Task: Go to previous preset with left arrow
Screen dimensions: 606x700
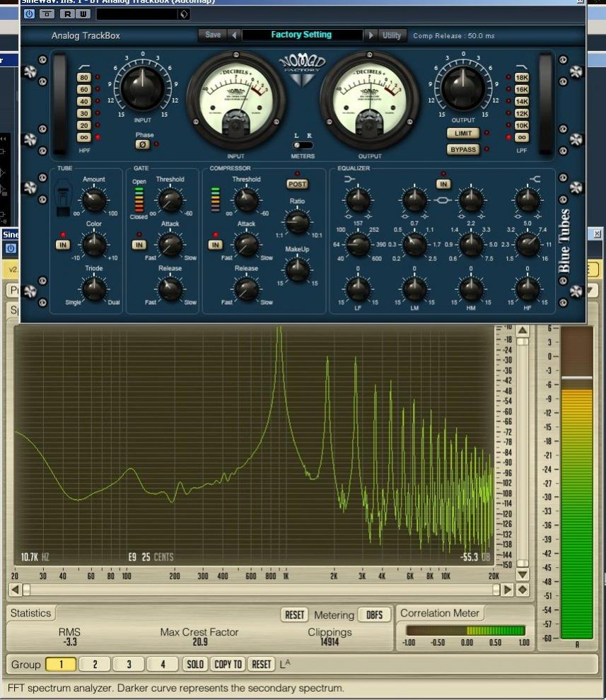Action: 234,35
